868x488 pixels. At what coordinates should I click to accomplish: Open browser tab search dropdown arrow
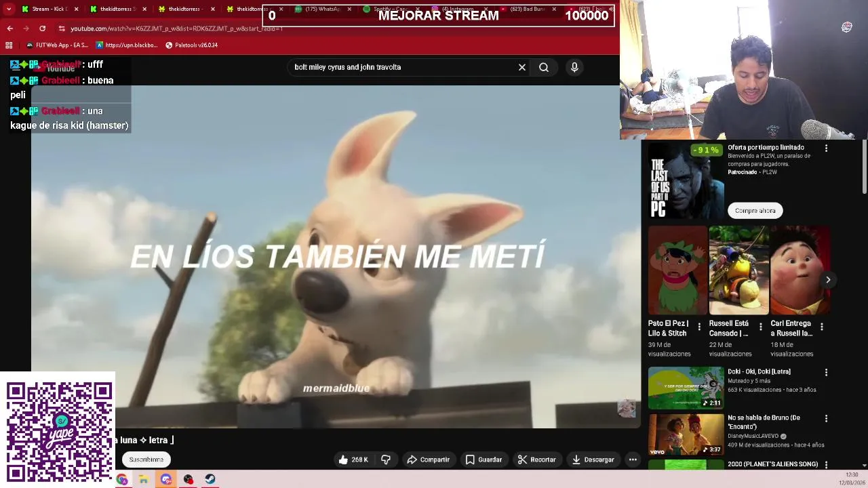[x=9, y=9]
